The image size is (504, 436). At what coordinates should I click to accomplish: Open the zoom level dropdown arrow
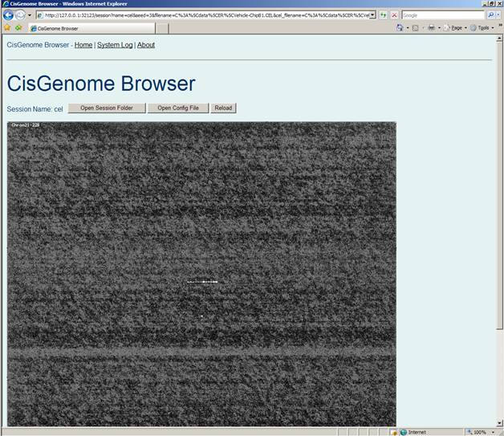(x=493, y=432)
